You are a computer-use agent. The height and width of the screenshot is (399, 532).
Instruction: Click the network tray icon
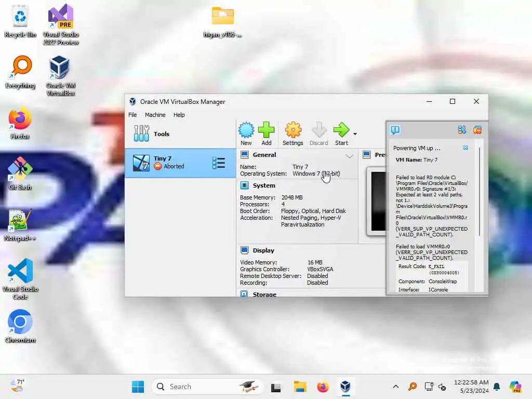(x=429, y=387)
